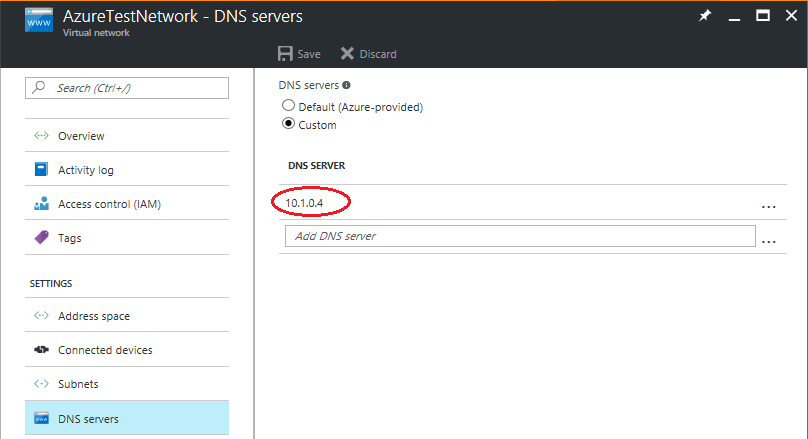Open Access control (IAM) menu item
Screen dimensions: 808x439
pyautogui.click(x=127, y=204)
